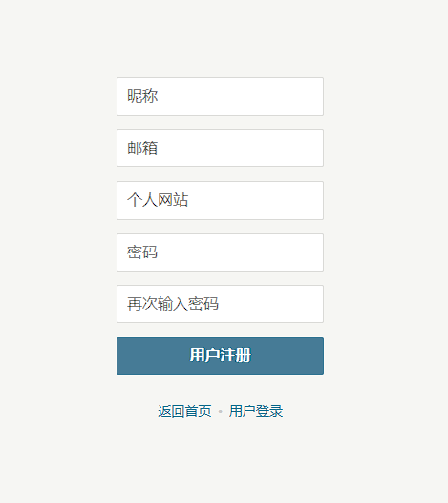Screen dimensions: 448x503
Task: Click the 昵称 nickname input field
Action: 220,97
